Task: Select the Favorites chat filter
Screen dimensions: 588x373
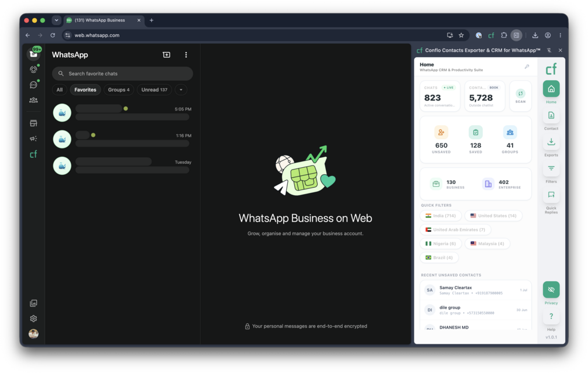Action: (x=85, y=89)
